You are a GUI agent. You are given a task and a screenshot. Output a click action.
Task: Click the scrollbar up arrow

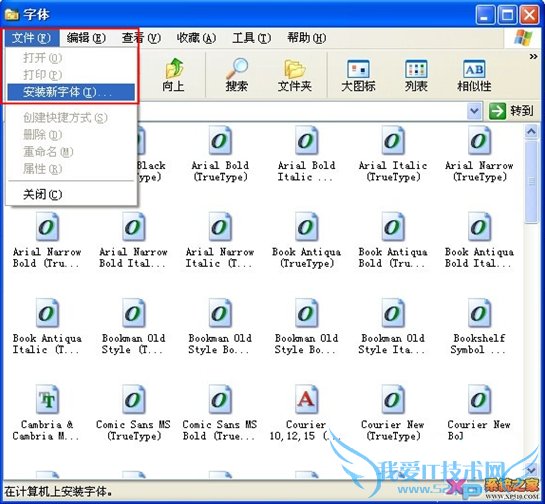531,132
